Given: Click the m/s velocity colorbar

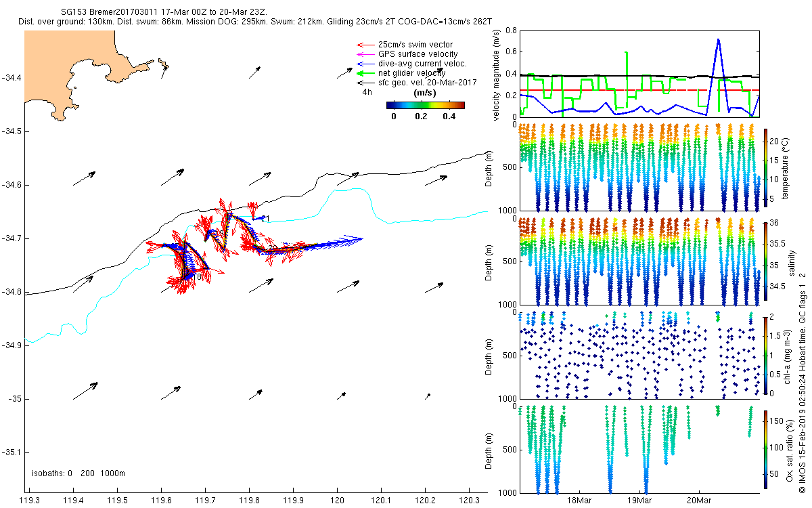Looking at the screenshot, I should [x=425, y=105].
